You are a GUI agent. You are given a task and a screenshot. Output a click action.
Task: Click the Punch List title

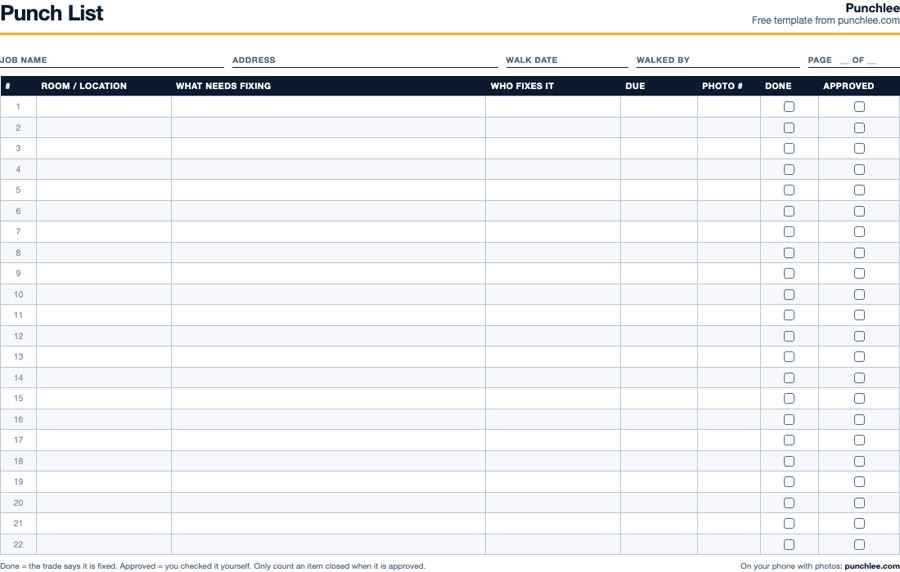point(52,13)
